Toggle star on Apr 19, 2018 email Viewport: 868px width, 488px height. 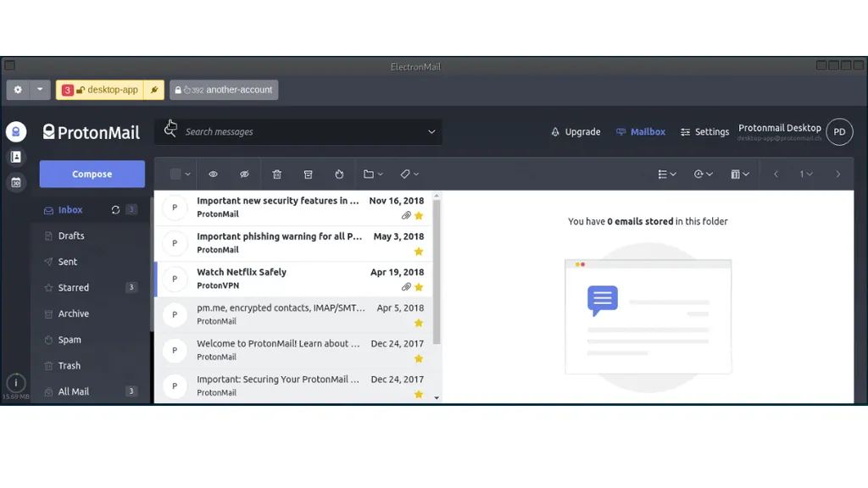click(x=419, y=287)
